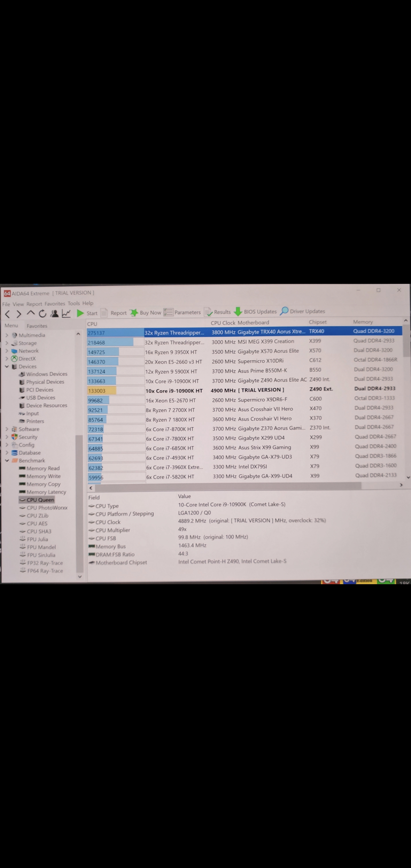Image resolution: width=411 pixels, height=868 pixels.
Task: Check for Driver Updates
Action: (302, 311)
